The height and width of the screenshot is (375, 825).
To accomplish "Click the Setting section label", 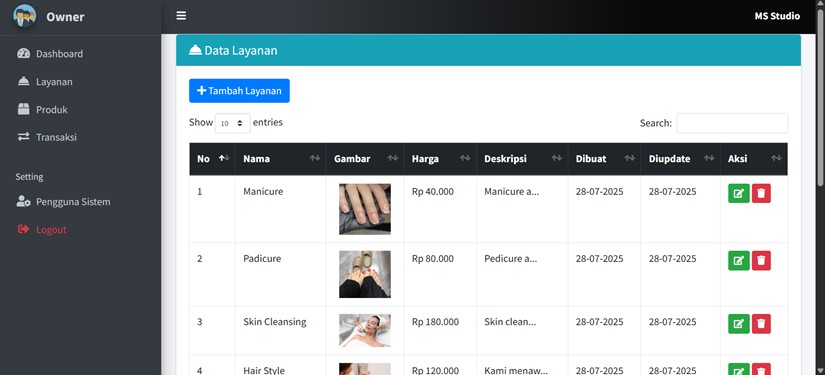I will (29, 177).
